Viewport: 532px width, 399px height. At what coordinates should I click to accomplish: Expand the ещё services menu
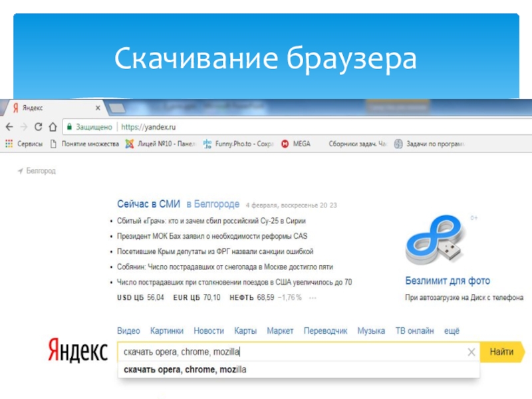click(452, 331)
